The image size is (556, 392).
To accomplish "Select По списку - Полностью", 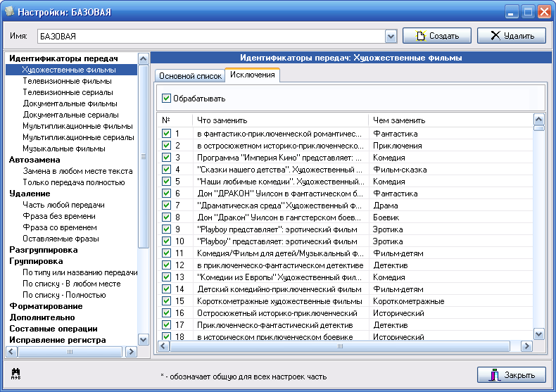I will click(64, 295).
